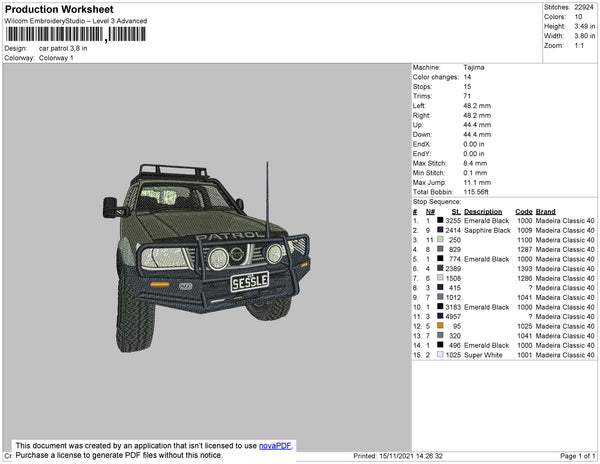The width and height of the screenshot is (600, 464).
Task: Click the 'Stop Sequence:' heading
Action: click(x=437, y=202)
